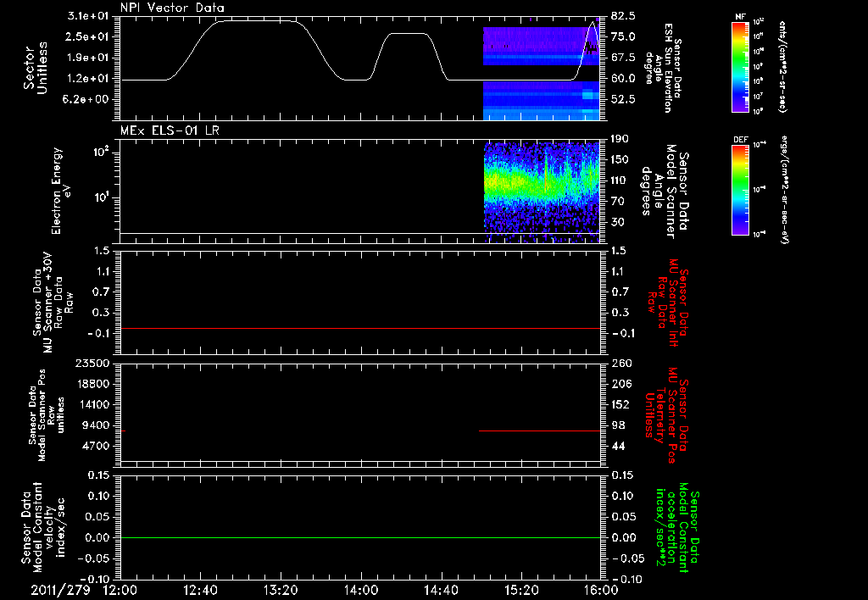Click the 12:40 time tick label
This screenshot has height=600, width=868.
pos(200,590)
